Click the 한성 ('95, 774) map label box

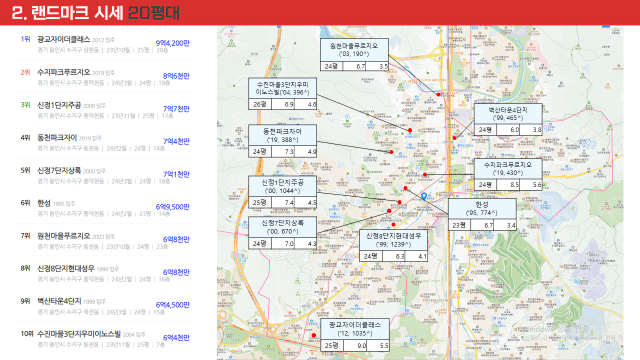(482, 214)
